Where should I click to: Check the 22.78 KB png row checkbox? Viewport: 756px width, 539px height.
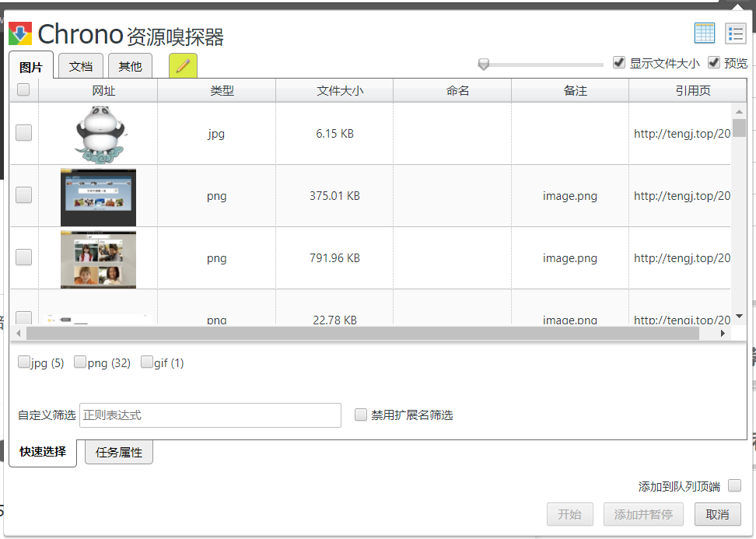click(x=23, y=317)
